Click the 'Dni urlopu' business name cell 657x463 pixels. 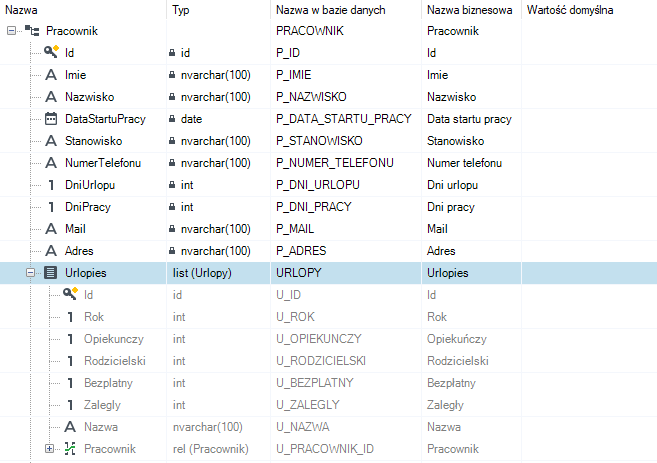click(x=471, y=185)
